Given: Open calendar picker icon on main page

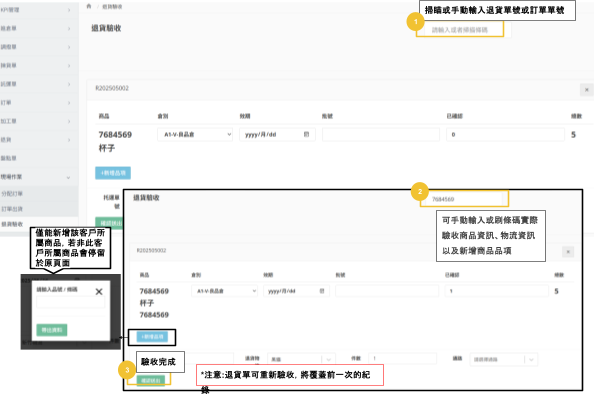Looking at the screenshot, I should (306, 134).
